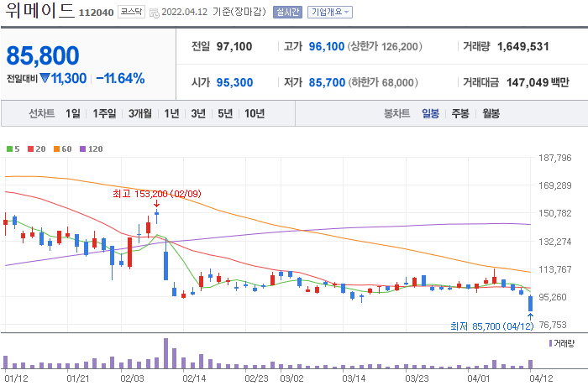Click the purple 120-day moving average legend

coord(91,149)
